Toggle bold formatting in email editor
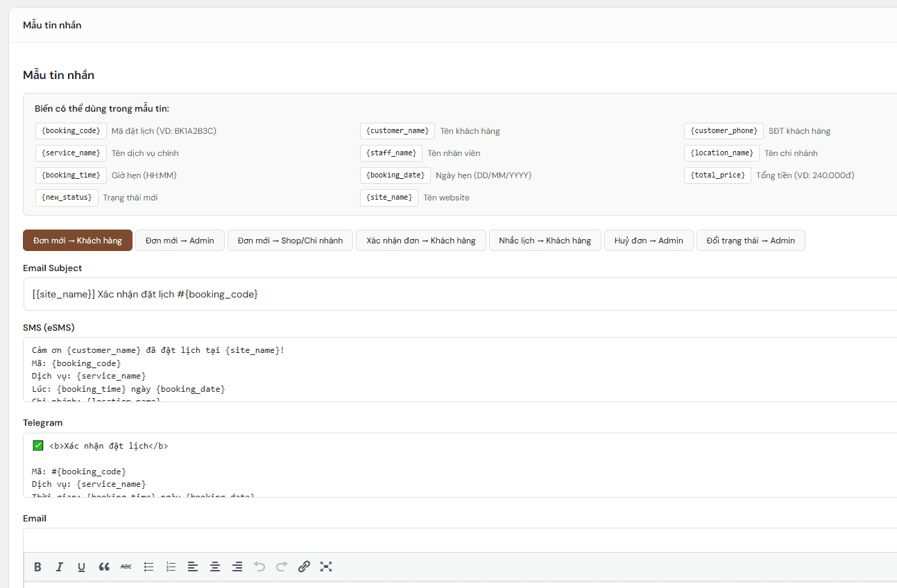 [x=37, y=567]
